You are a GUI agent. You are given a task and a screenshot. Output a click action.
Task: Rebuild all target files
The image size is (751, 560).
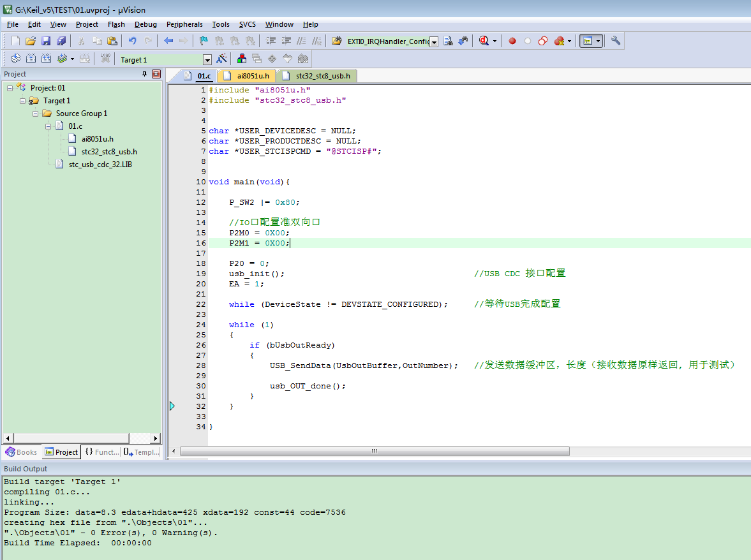pos(46,59)
